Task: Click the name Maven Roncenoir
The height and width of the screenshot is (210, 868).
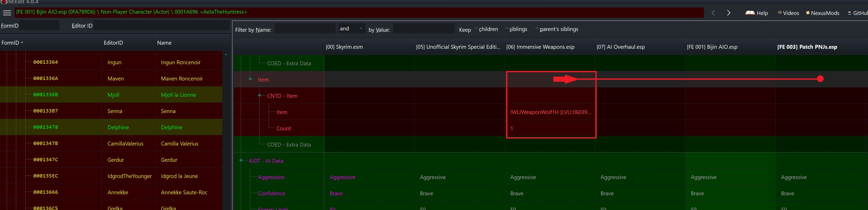Action: (182, 78)
